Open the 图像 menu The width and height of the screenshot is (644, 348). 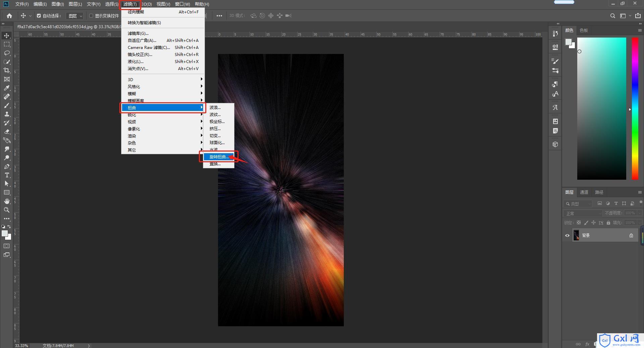click(58, 4)
